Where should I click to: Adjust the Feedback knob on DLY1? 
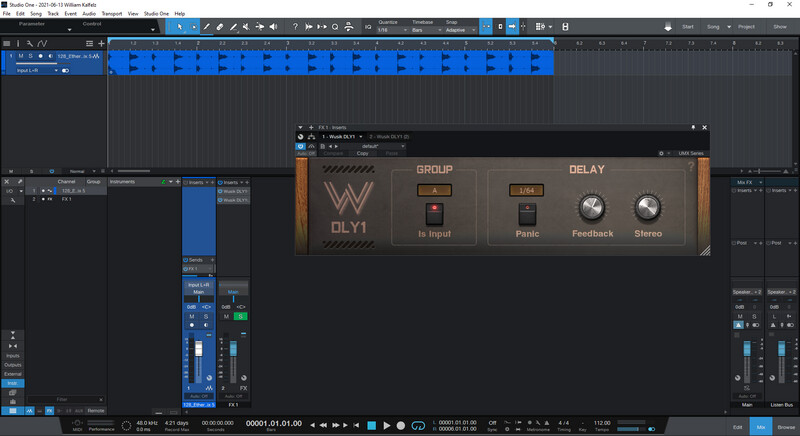(x=592, y=207)
